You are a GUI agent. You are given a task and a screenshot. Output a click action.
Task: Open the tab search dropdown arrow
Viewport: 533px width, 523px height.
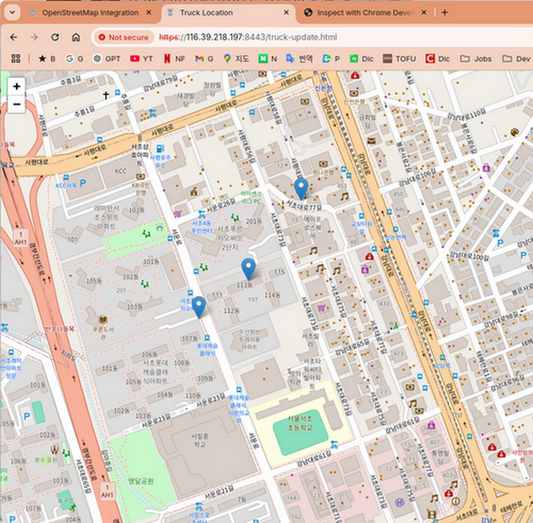(12, 13)
